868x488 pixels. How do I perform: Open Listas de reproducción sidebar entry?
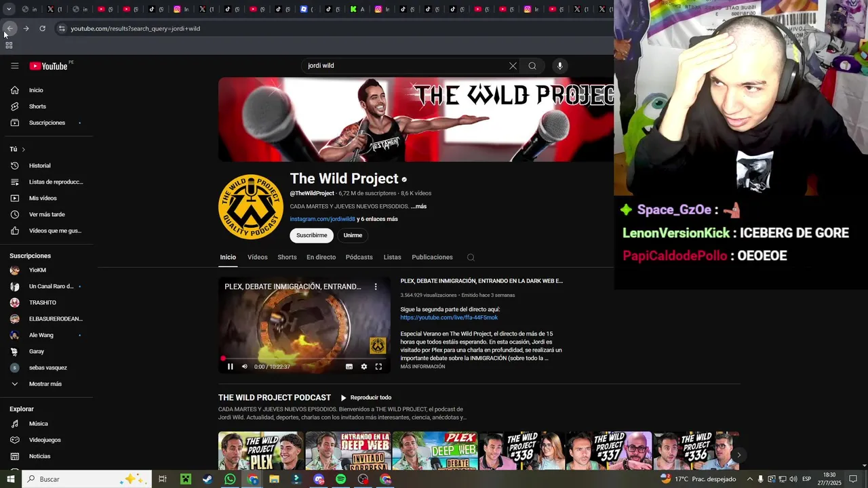click(x=47, y=182)
